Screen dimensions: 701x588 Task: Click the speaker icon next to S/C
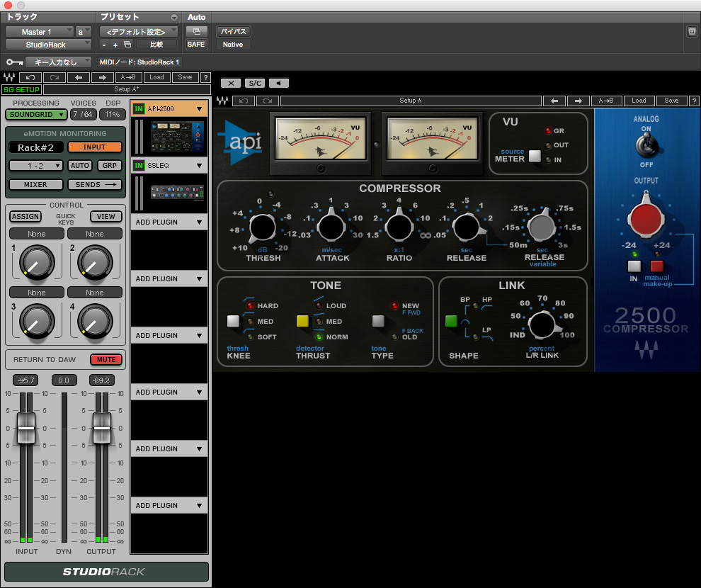tap(278, 83)
